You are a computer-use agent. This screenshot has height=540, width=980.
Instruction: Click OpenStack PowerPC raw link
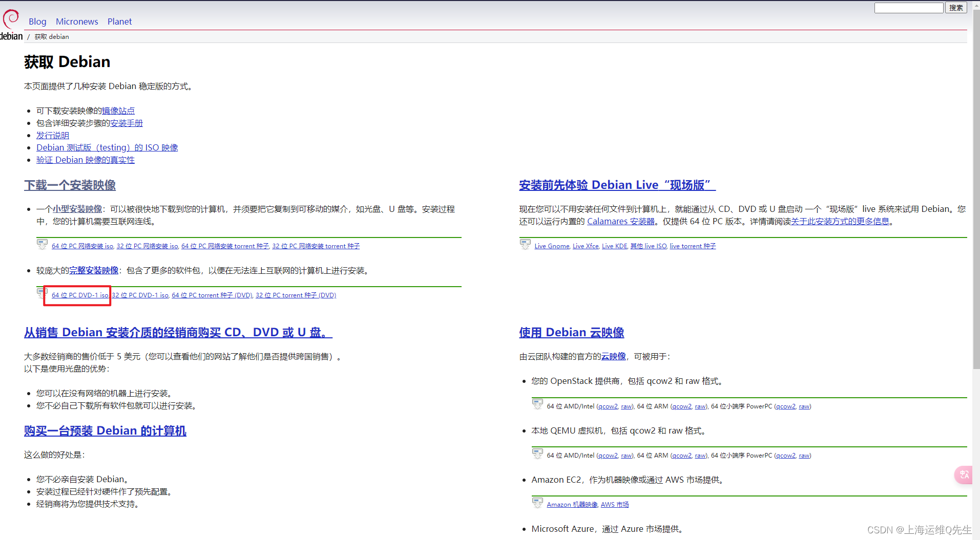click(804, 406)
